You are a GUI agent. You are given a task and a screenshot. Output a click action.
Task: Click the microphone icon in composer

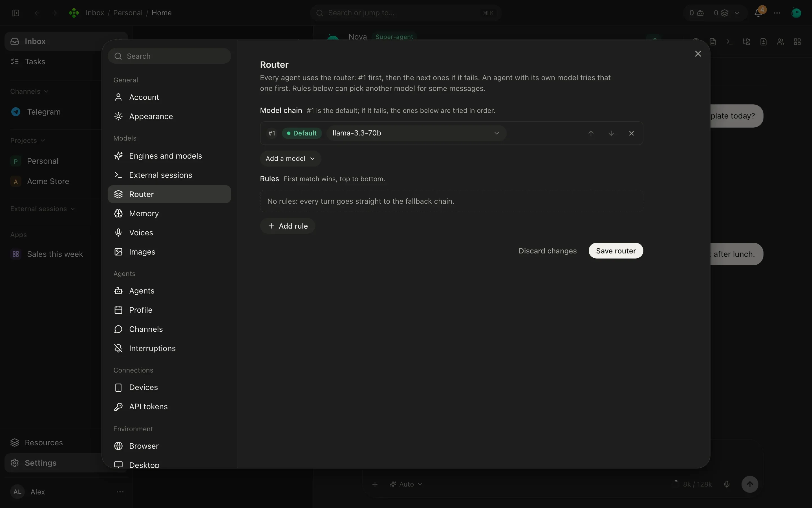(x=727, y=484)
